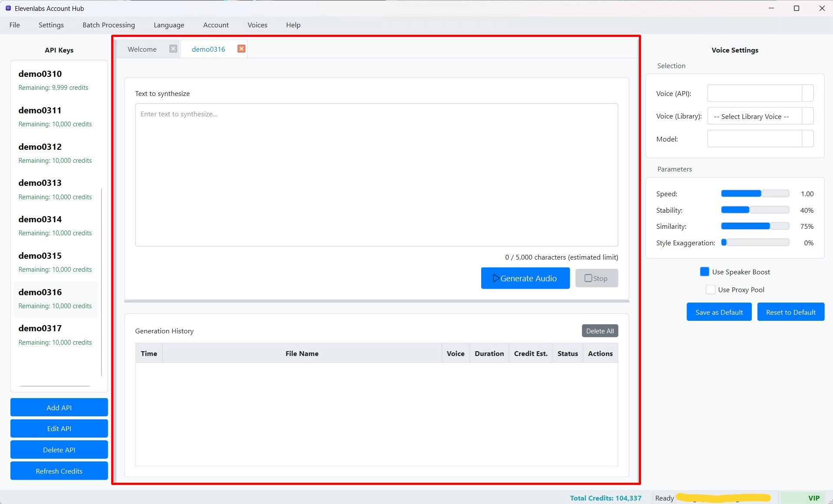This screenshot has height=504, width=833.
Task: Click the Total Credits status text
Action: point(605,498)
